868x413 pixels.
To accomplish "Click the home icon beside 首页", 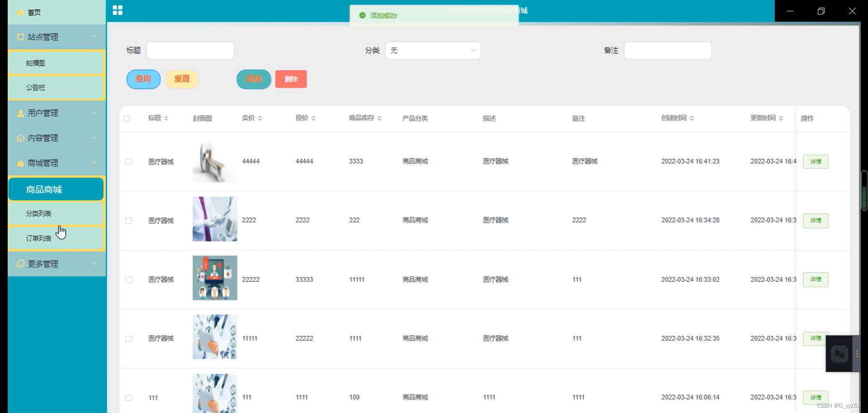I will [20, 12].
